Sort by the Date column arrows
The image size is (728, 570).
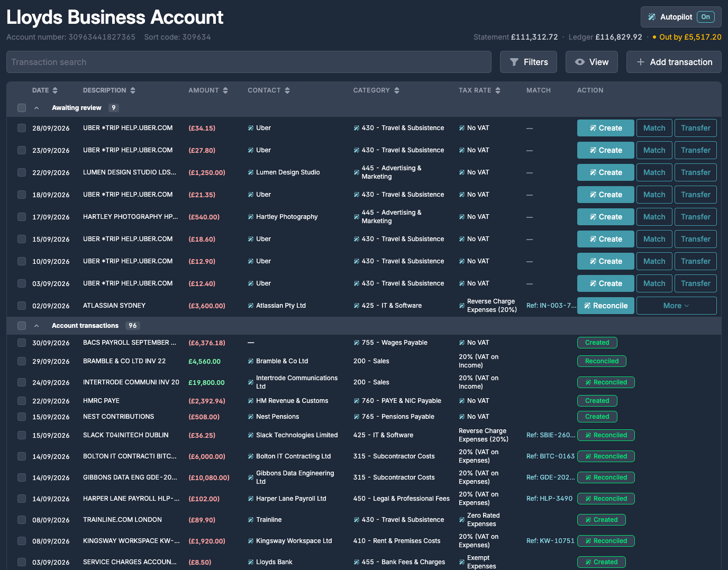[x=55, y=90]
